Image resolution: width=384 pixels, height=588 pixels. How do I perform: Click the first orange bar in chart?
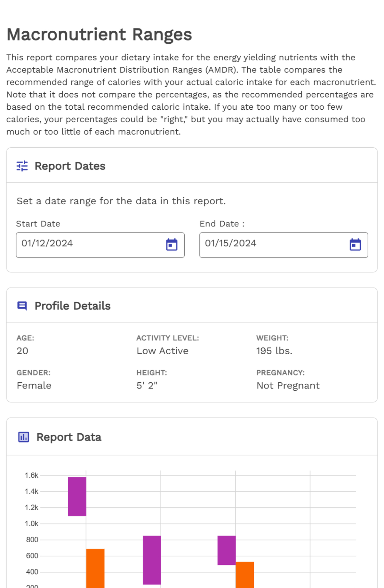[x=95, y=568]
